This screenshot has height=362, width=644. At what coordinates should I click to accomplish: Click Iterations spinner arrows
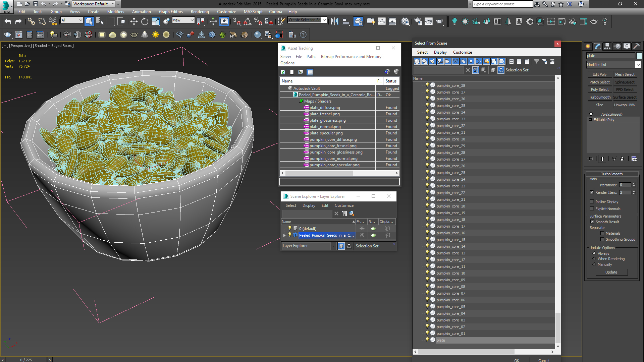tap(634, 185)
